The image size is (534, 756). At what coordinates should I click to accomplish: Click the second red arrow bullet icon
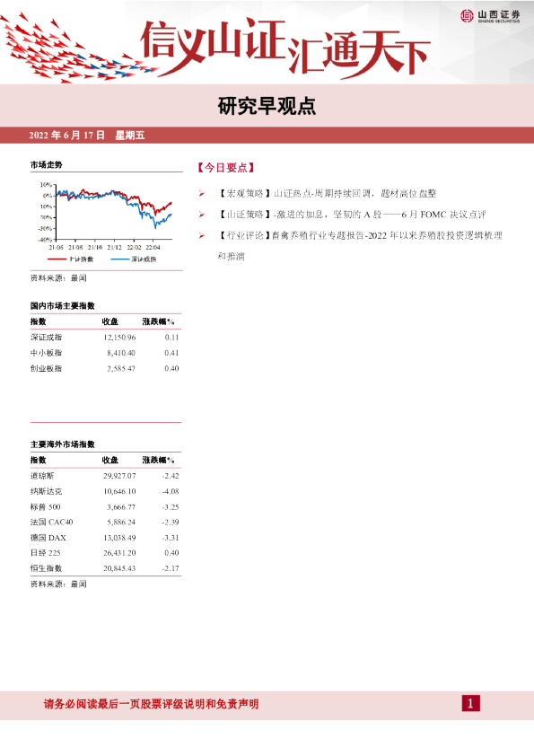pyautogui.click(x=201, y=215)
